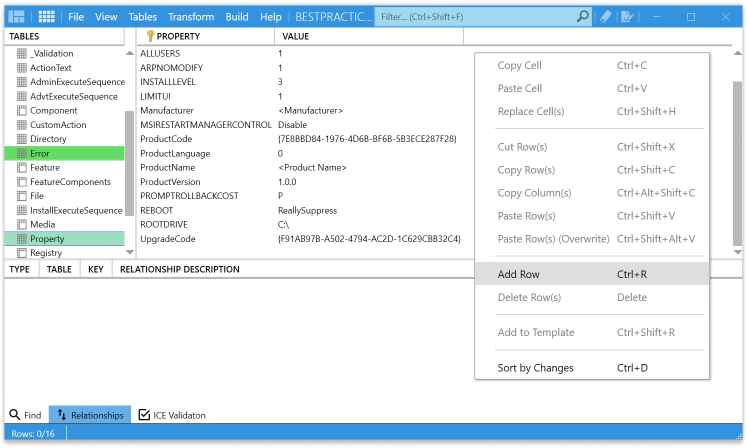This screenshot has height=448, width=747.
Task: Switch to the Relationships tab
Action: point(90,415)
